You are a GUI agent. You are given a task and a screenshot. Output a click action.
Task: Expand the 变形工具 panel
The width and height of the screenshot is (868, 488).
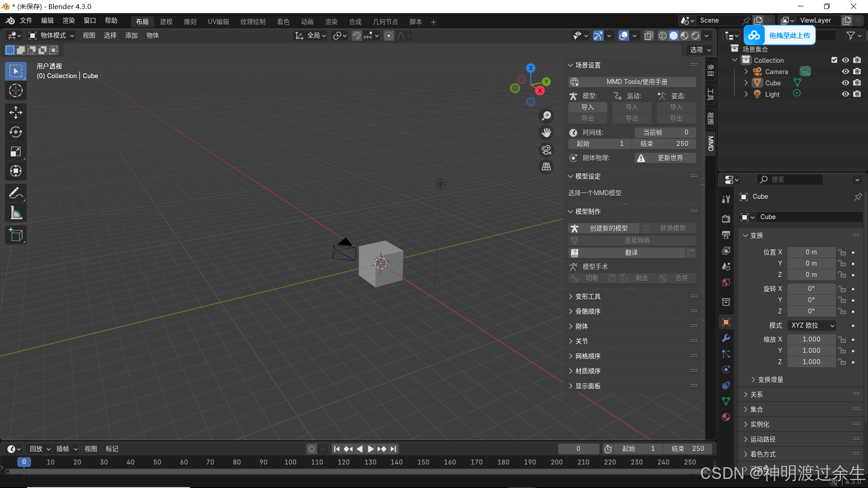[588, 296]
